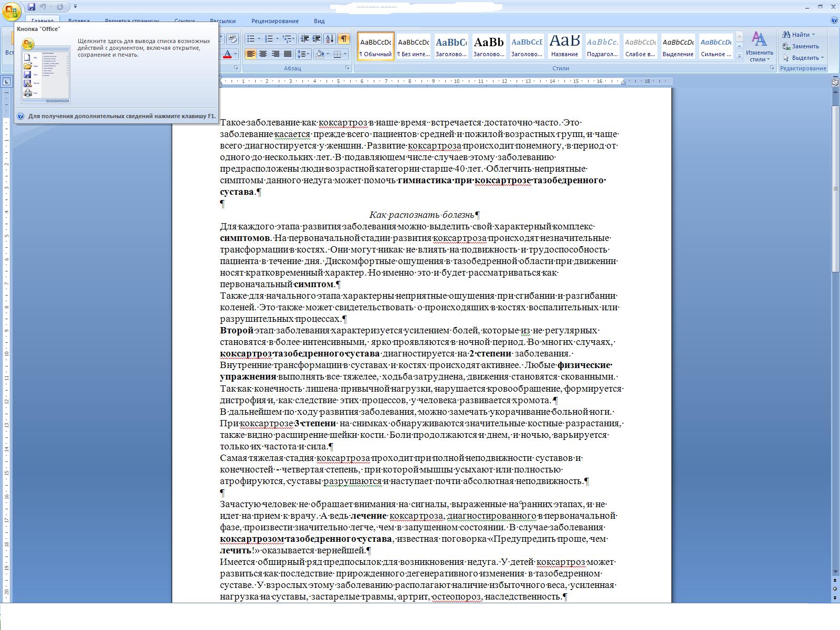The width and height of the screenshot is (840, 630).
Task: Apply the Слабое выделение style
Action: (x=640, y=46)
